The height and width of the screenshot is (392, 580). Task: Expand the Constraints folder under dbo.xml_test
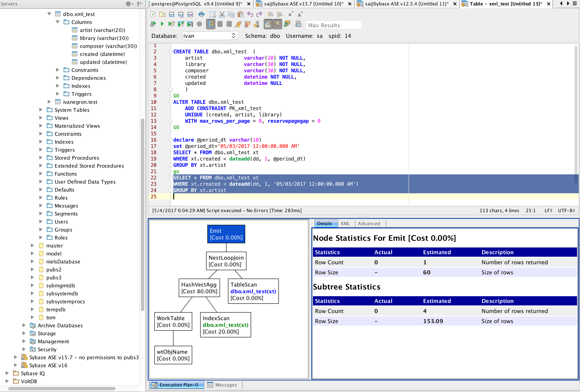point(58,70)
